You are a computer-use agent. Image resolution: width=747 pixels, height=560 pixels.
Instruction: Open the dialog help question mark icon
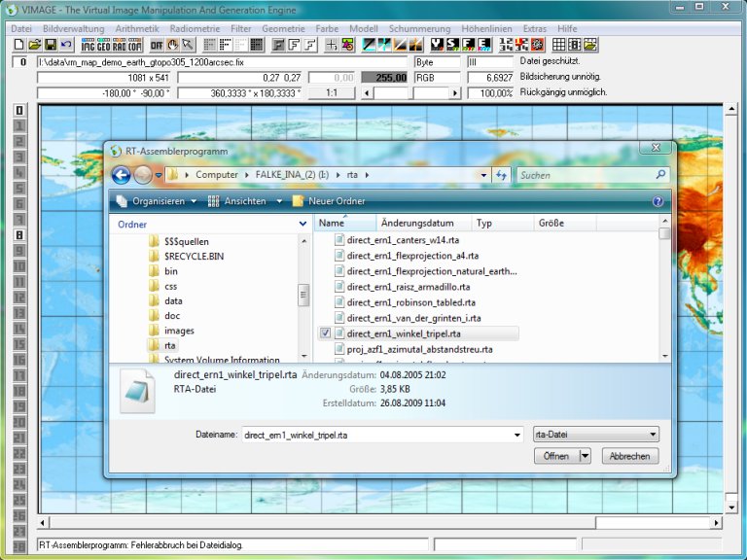coord(658,201)
